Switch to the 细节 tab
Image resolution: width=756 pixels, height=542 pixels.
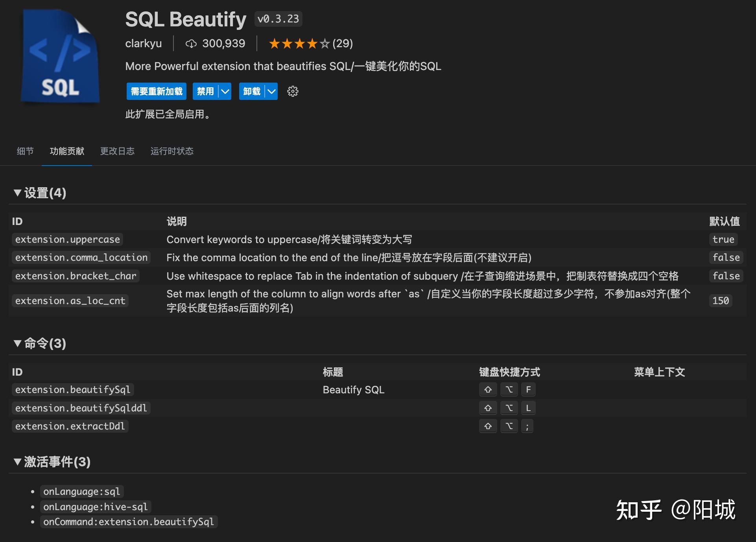pos(25,151)
